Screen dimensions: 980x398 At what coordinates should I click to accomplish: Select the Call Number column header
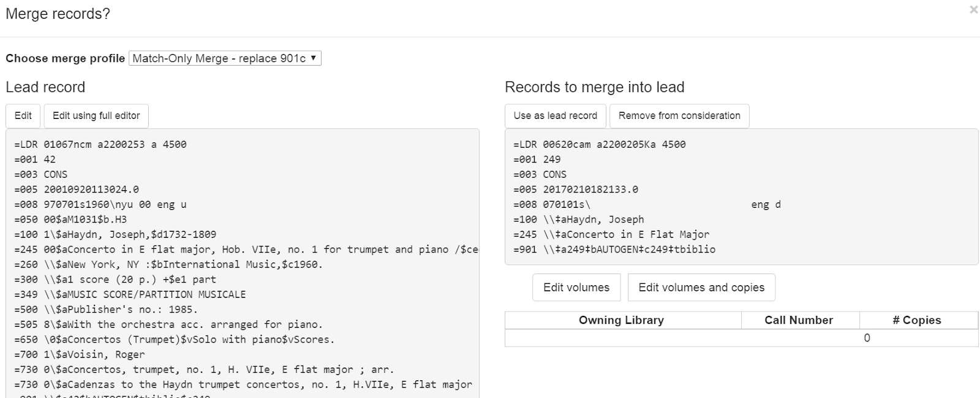pyautogui.click(x=798, y=320)
